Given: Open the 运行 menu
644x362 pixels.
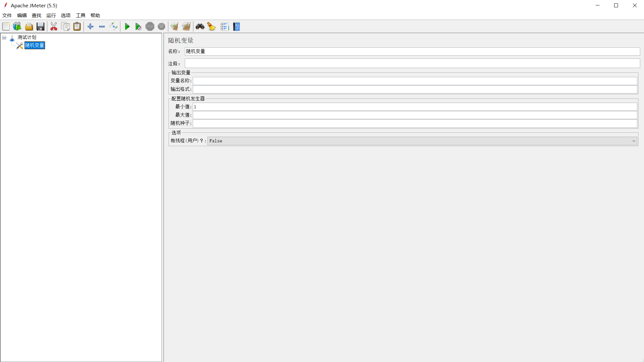Looking at the screenshot, I should [51, 15].
